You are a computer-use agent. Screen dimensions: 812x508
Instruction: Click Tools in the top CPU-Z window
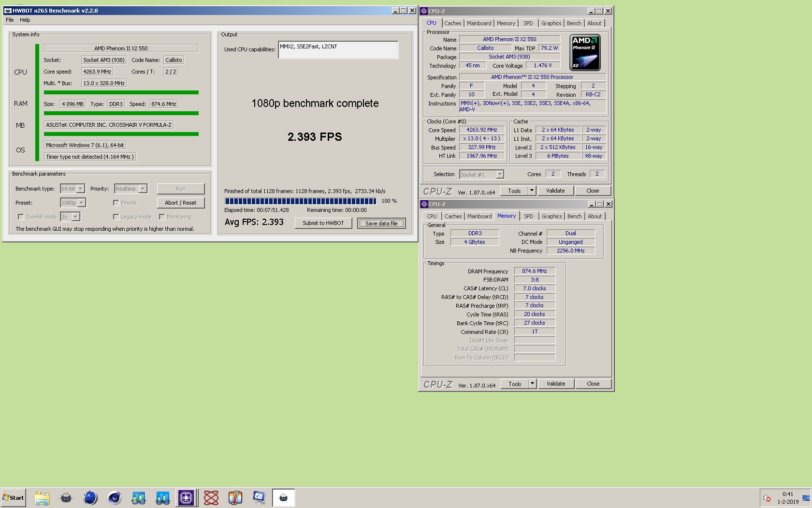click(514, 191)
